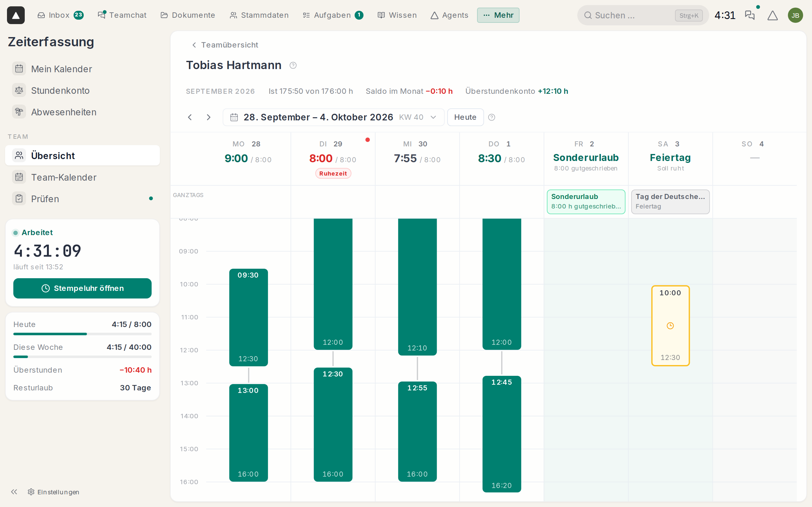Click the app logo in top-left corner

tap(16, 15)
